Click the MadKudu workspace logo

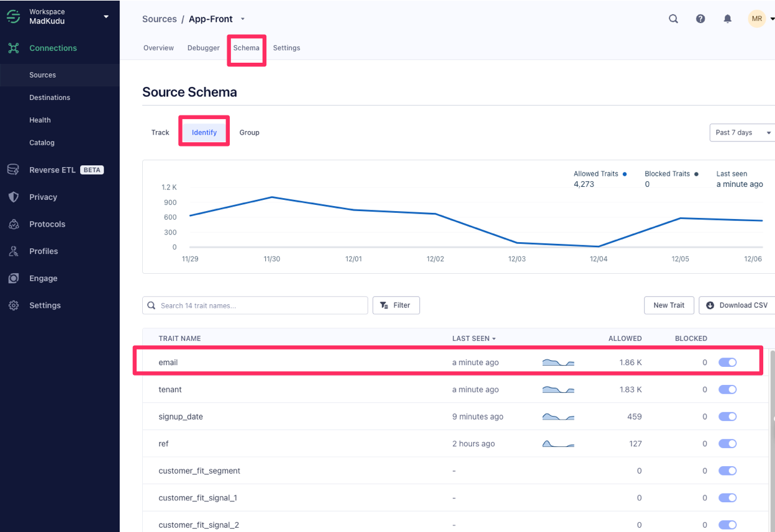point(13,16)
